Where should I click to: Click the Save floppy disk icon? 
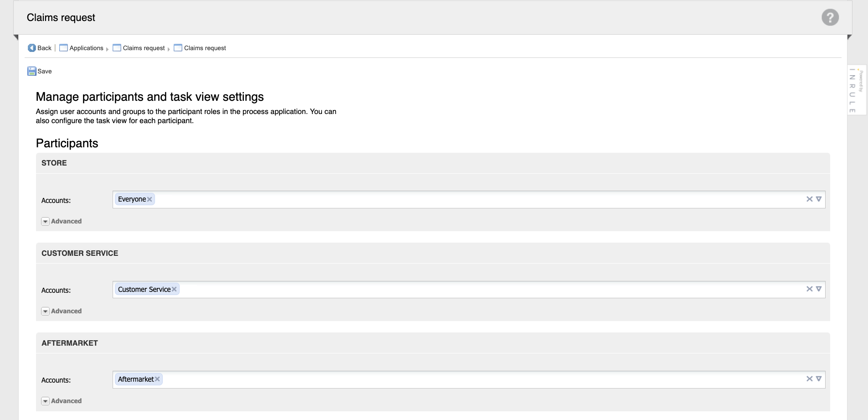[31, 71]
